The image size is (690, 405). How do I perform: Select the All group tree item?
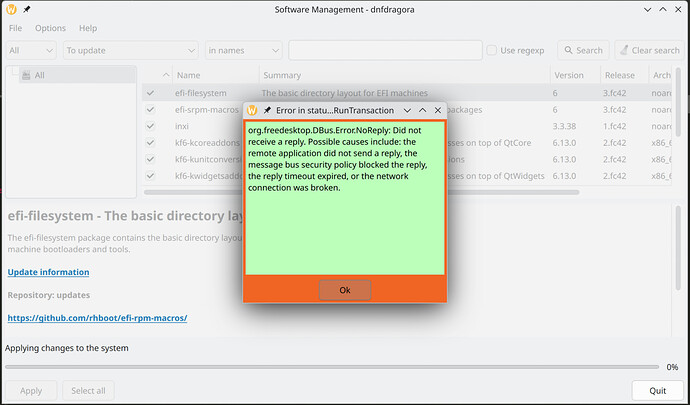tap(77, 75)
